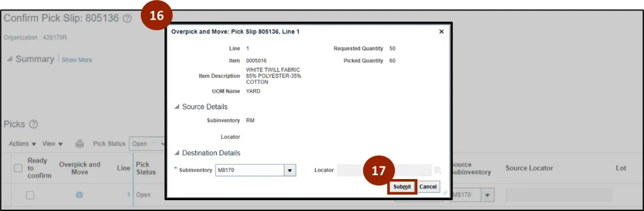
Task: Click the Line column header
Action: (x=124, y=168)
